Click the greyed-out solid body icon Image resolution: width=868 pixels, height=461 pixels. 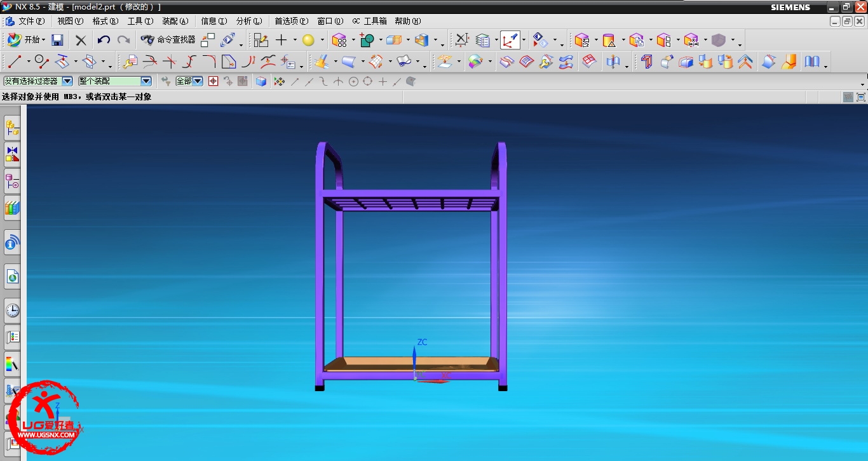719,40
